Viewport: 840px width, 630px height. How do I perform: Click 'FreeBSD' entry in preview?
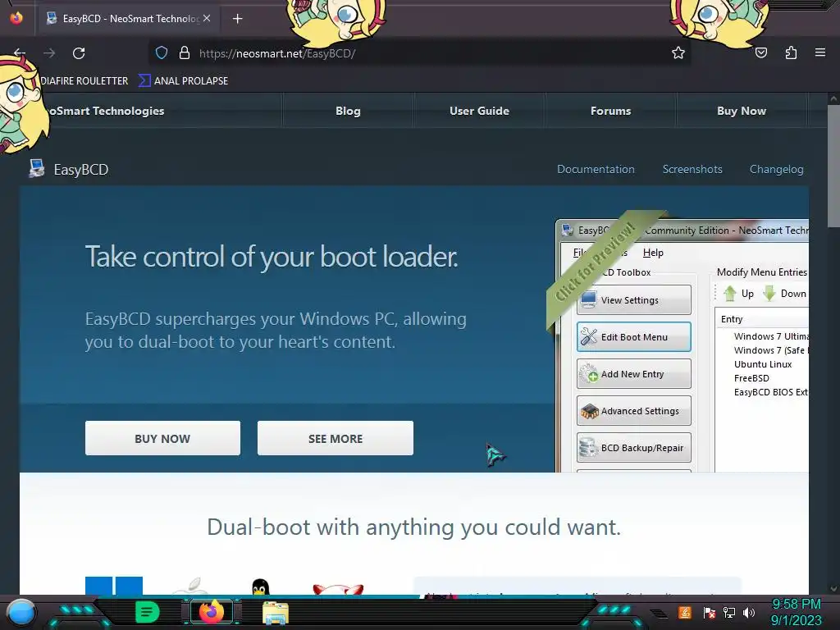click(751, 378)
